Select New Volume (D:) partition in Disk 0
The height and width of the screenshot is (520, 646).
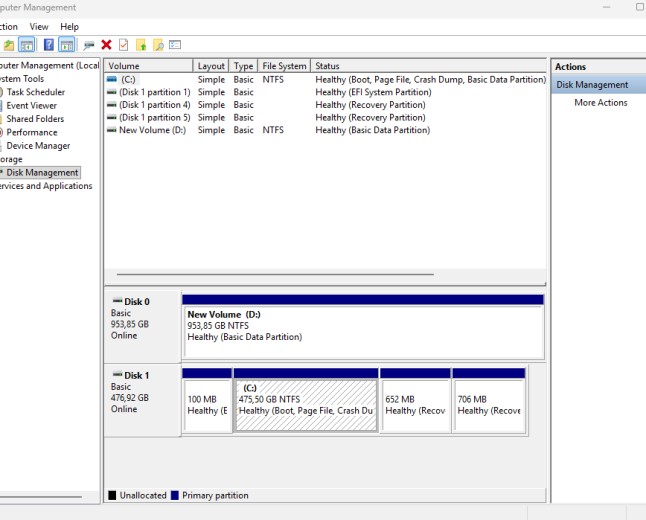tap(363, 326)
